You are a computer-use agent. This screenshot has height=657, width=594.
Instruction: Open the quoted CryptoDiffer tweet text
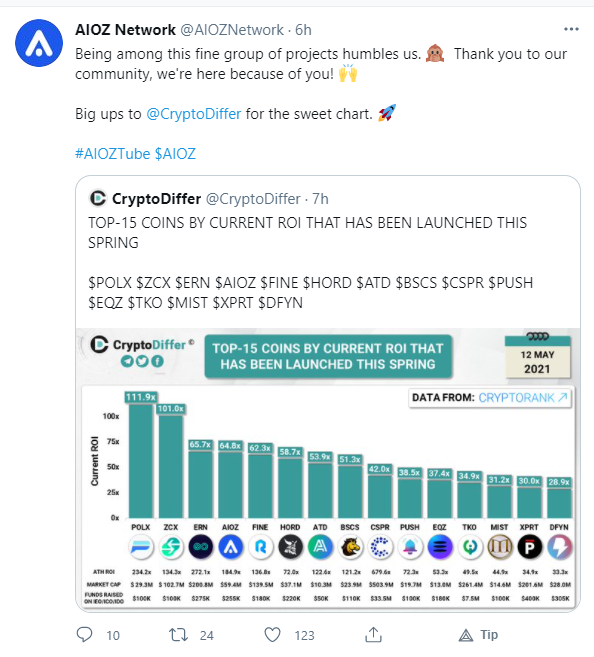pos(310,263)
